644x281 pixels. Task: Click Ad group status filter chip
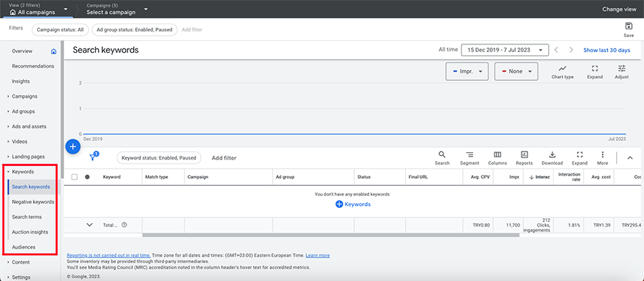point(135,29)
